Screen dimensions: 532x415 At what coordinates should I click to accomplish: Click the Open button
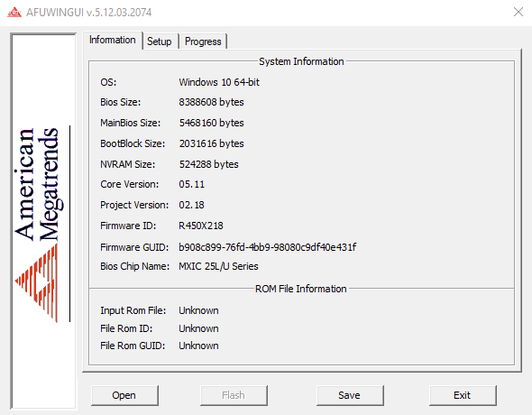coord(124,395)
